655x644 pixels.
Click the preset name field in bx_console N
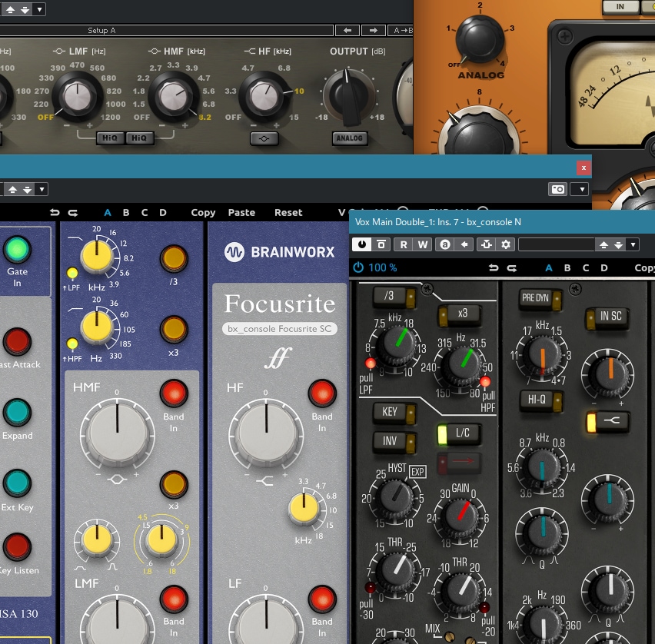click(557, 244)
